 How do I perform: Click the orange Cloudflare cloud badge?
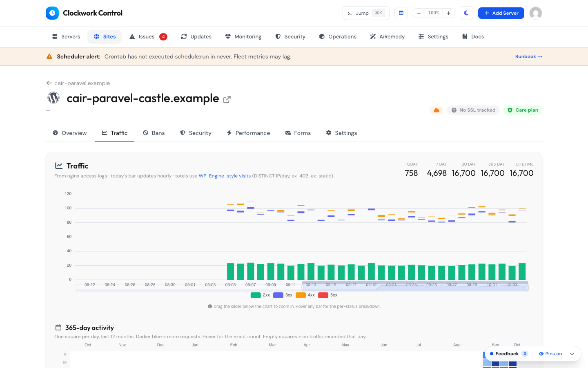[x=437, y=110]
